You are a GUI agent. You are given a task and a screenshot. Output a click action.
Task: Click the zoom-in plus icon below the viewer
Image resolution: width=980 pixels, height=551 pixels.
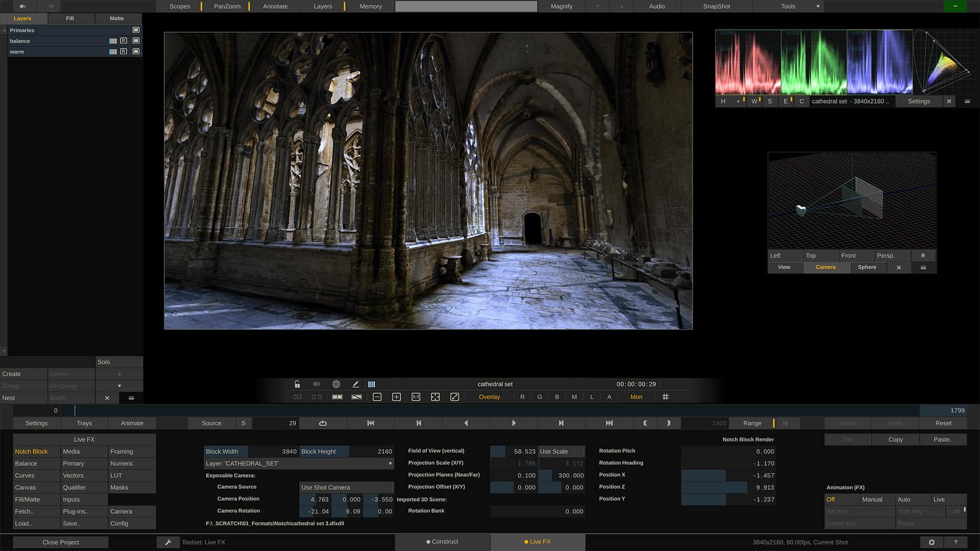(397, 396)
